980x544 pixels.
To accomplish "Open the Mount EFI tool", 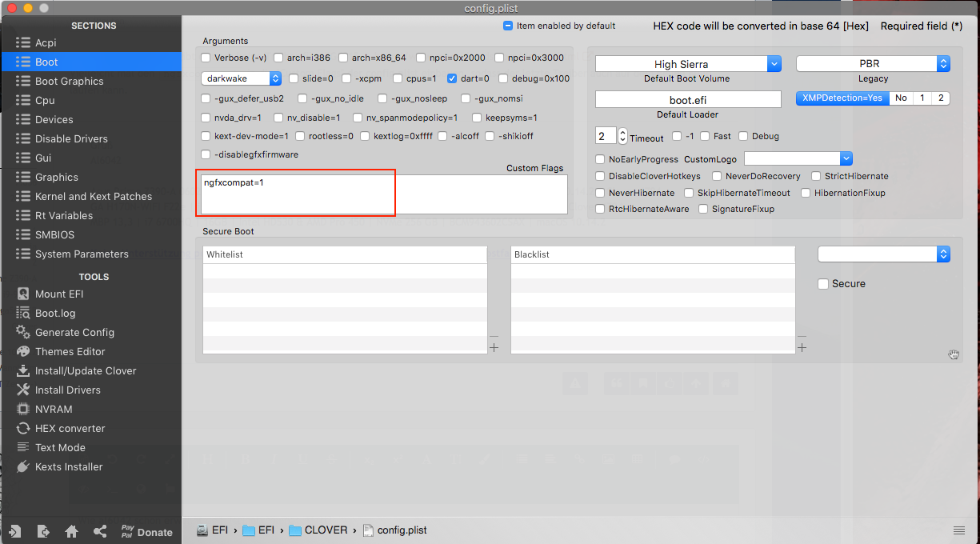I will (x=58, y=294).
